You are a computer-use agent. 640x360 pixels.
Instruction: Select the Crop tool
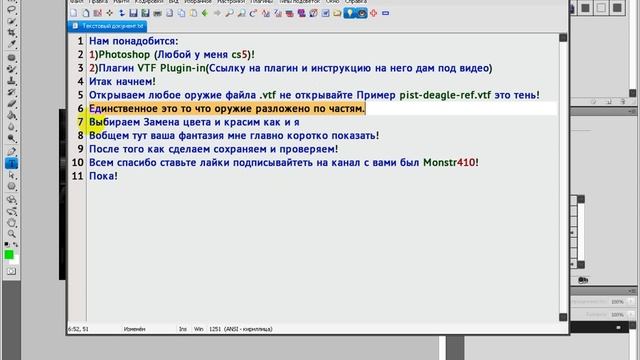tap(11, 32)
